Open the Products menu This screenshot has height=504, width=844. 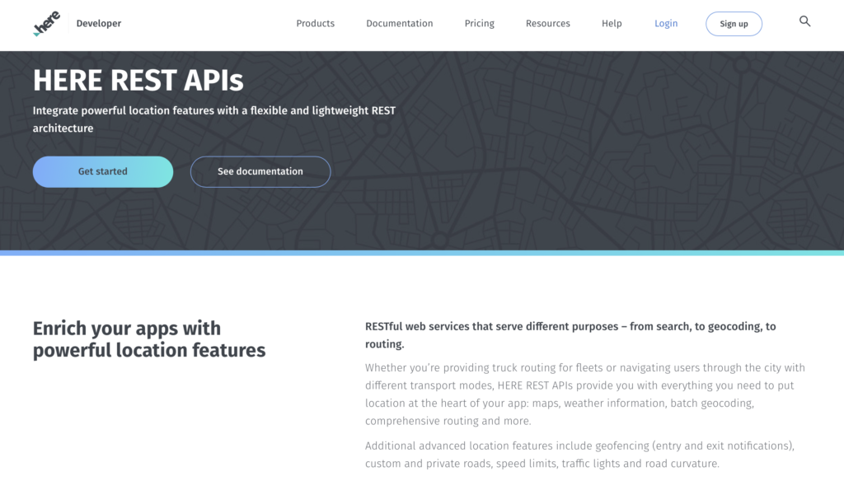(316, 24)
